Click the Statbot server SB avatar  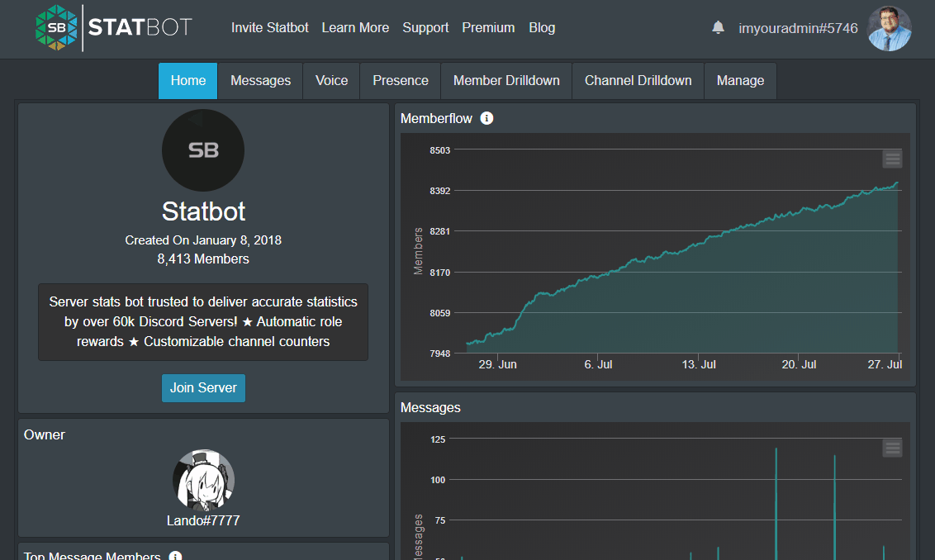[203, 150]
